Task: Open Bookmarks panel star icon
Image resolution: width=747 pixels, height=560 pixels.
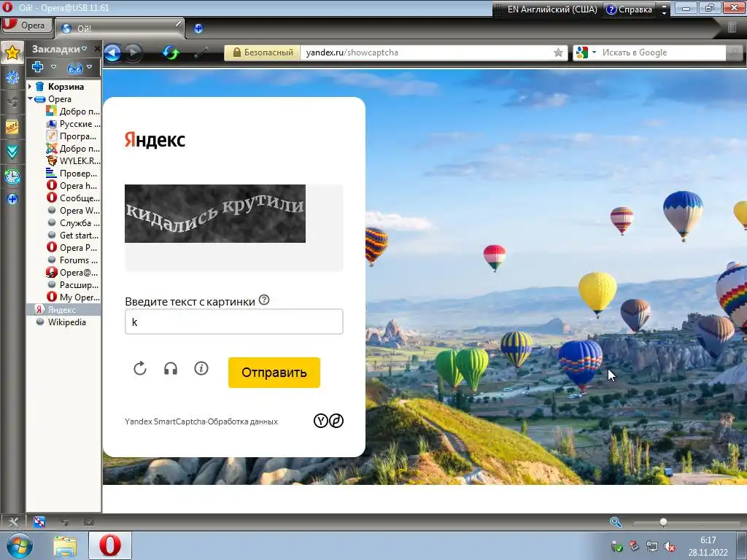Action: coord(12,52)
